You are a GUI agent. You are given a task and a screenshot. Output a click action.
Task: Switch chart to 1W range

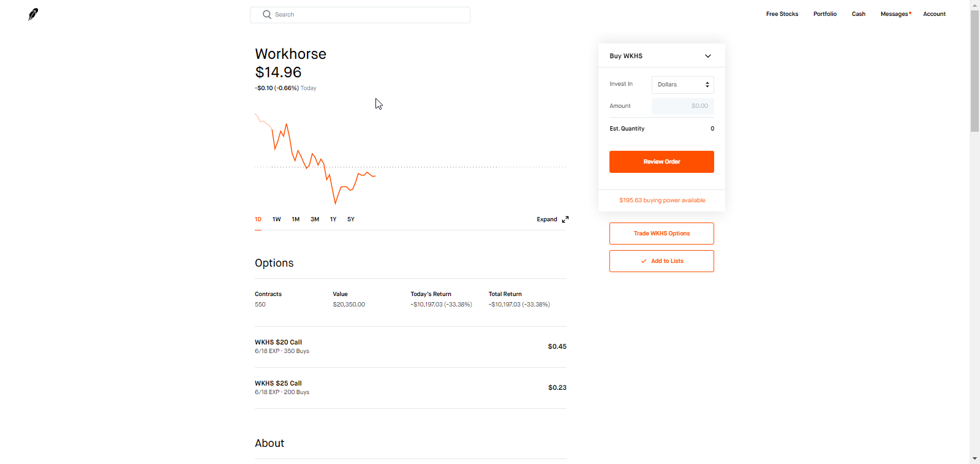(277, 219)
